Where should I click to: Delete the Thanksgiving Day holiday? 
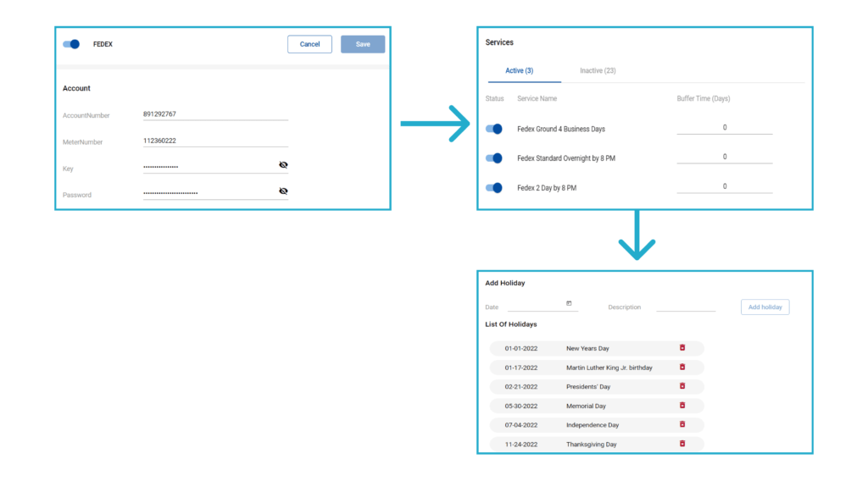[x=682, y=444]
